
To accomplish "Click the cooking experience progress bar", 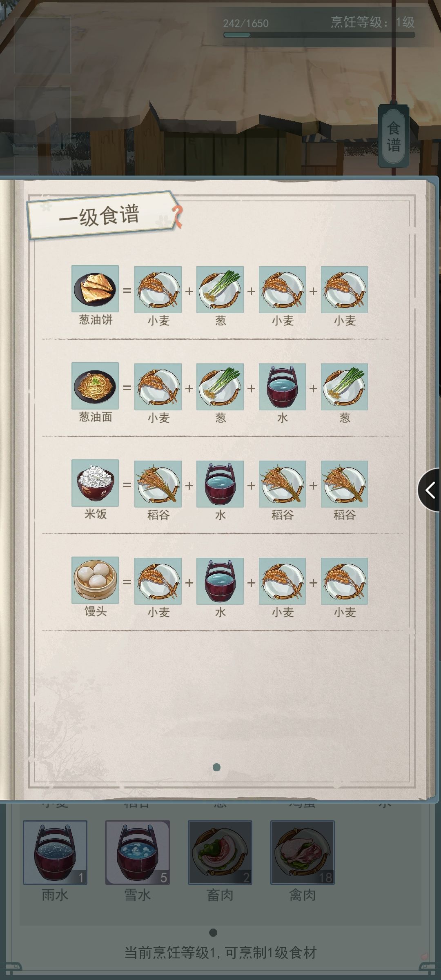I will pyautogui.click(x=319, y=35).
